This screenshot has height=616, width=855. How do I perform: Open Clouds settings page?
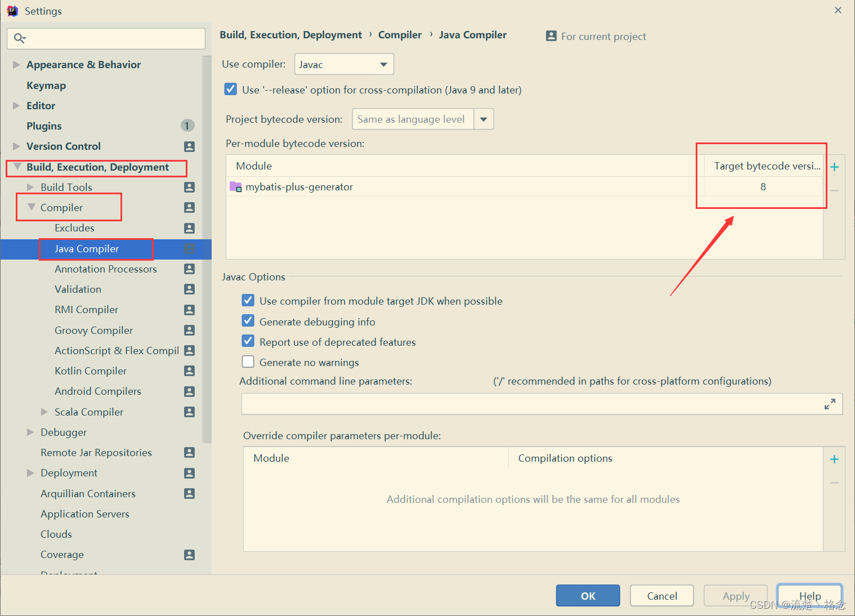pos(56,534)
